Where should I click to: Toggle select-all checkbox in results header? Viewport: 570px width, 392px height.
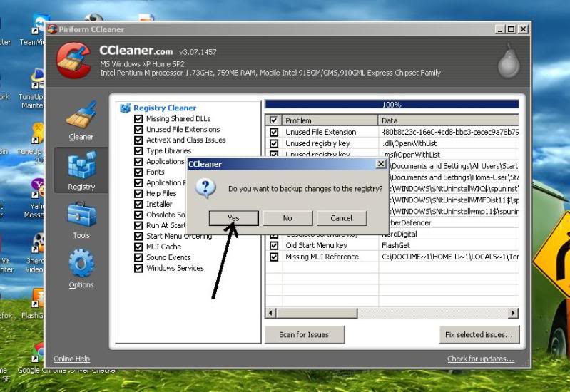click(274, 120)
